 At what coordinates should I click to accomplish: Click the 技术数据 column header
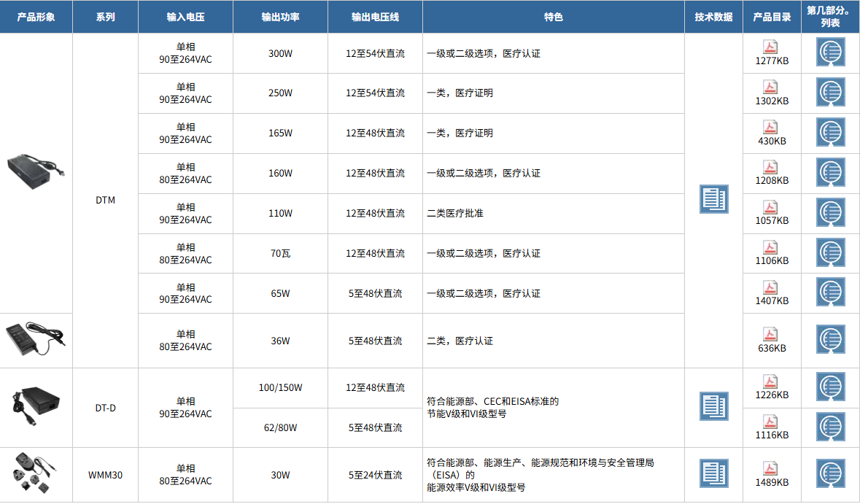tap(713, 17)
